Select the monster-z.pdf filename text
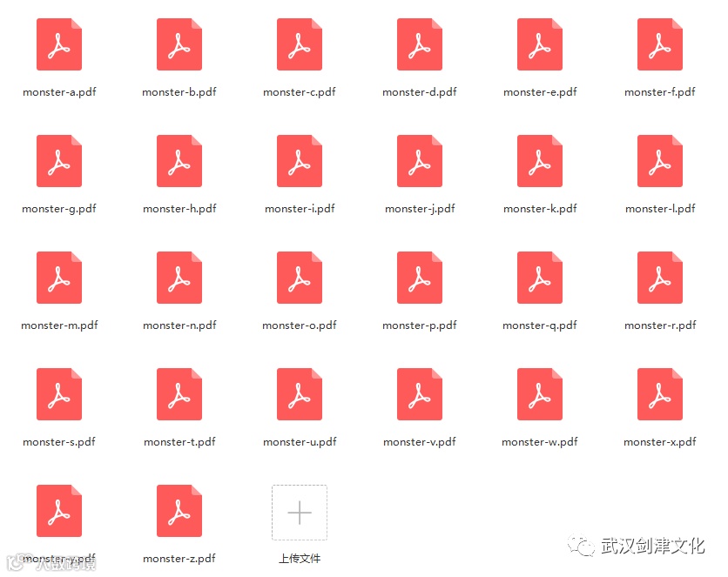This screenshot has width=728, height=577. pos(179,559)
